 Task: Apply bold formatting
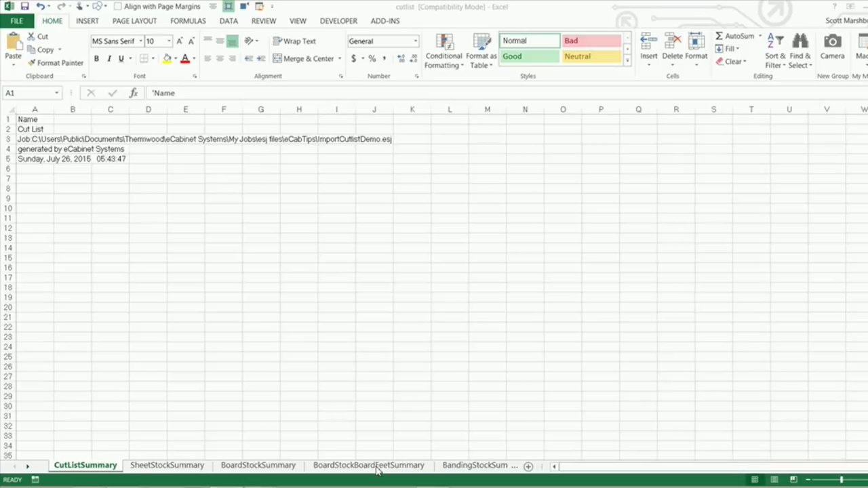click(x=96, y=59)
